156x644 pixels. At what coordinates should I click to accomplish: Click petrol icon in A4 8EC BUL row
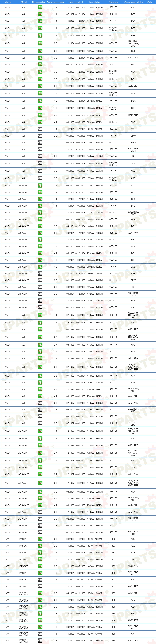(40, 51)
